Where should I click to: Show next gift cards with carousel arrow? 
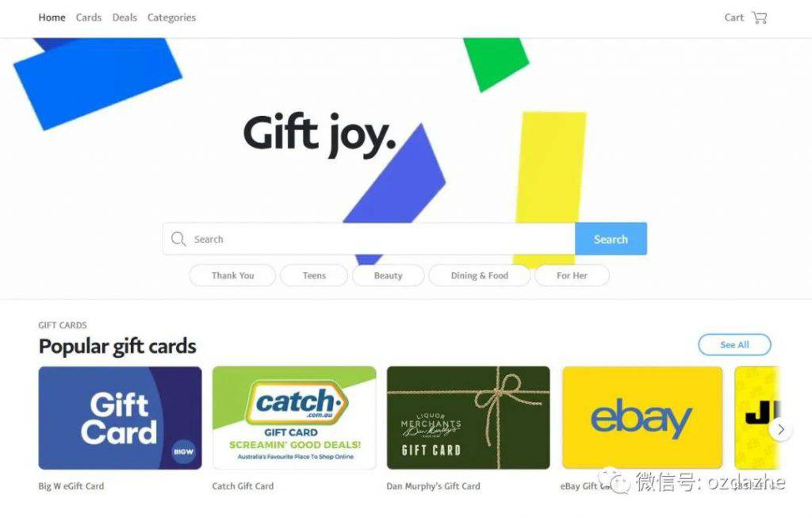point(780,429)
